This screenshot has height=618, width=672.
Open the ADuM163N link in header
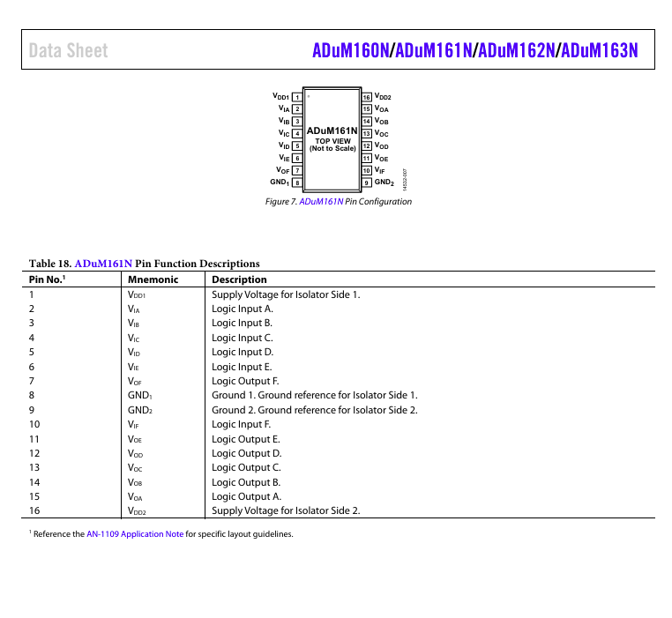[599, 50]
